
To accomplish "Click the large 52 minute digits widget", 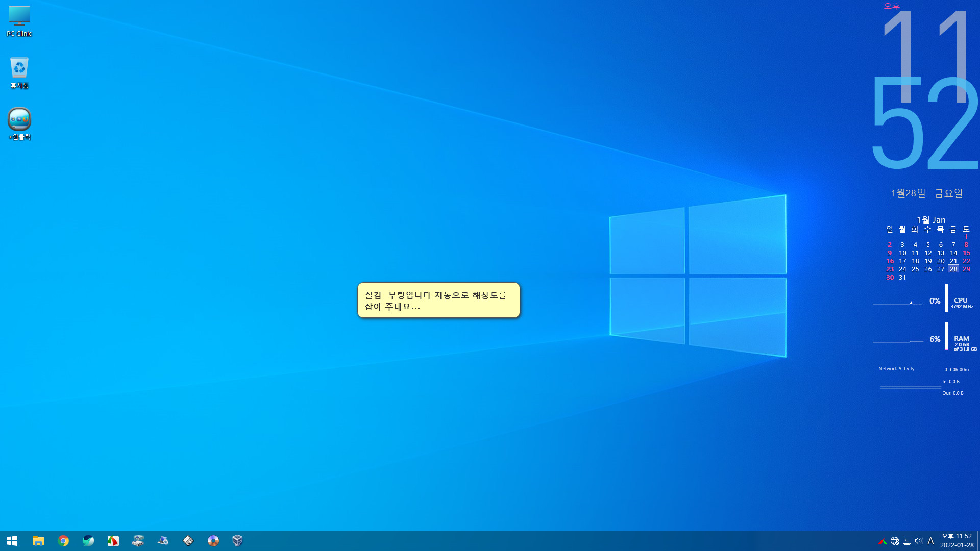I will pos(924,122).
